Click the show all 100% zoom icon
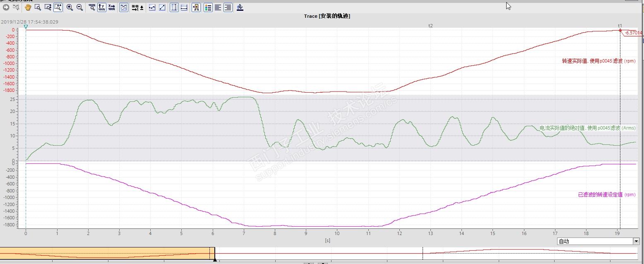Viewport: 644px width, 264px height. (x=92, y=7)
